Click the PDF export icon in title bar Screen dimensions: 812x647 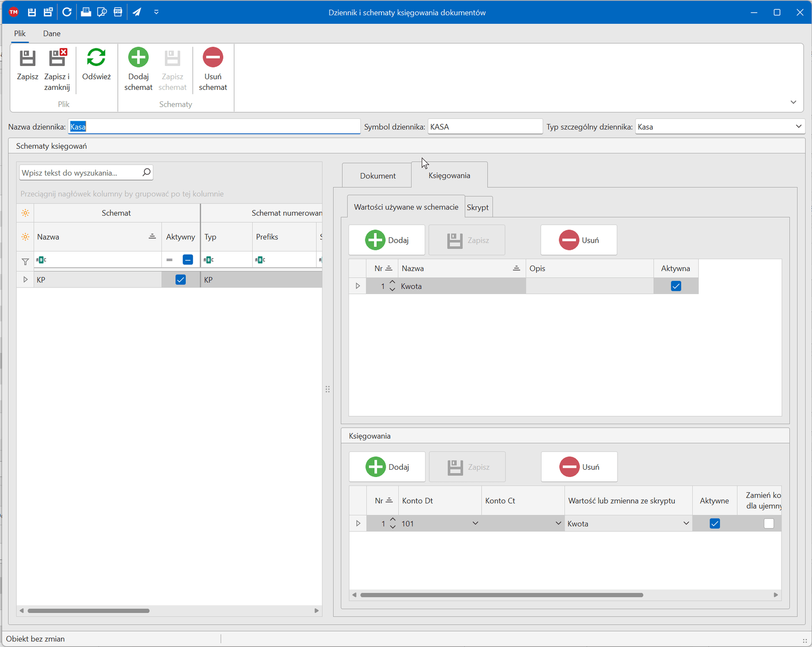(118, 12)
